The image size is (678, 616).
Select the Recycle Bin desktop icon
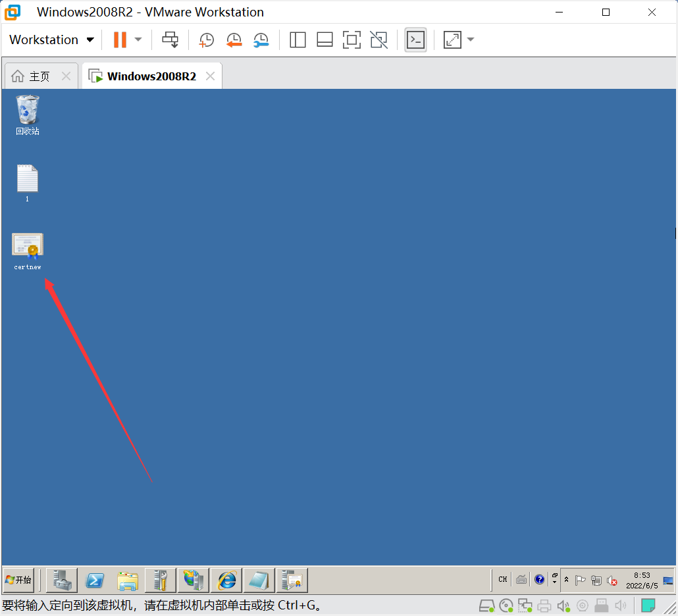[27, 115]
